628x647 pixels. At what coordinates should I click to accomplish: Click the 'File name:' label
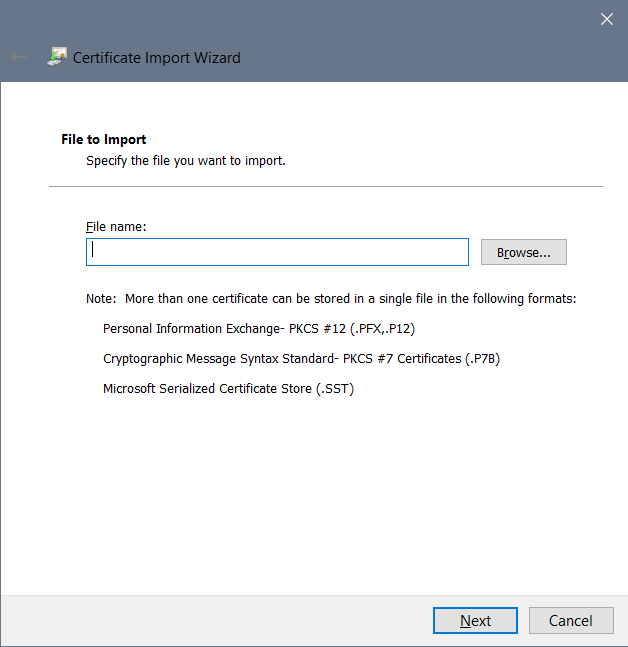tap(116, 227)
